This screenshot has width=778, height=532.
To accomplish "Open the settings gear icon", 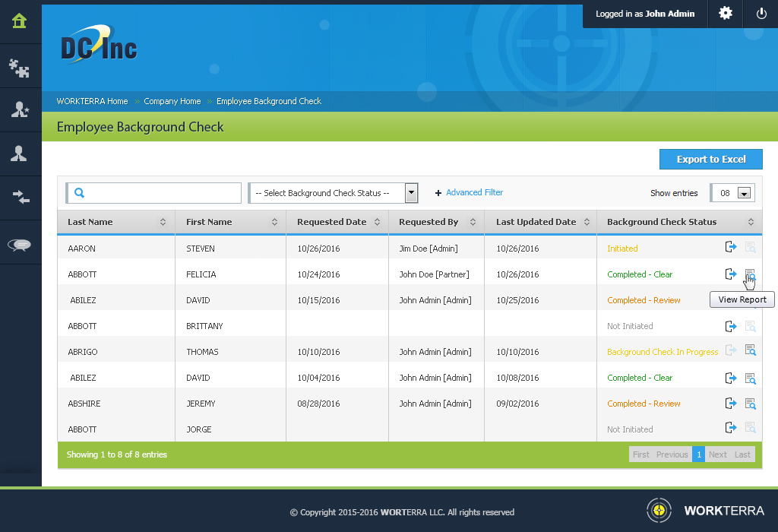I will pos(726,14).
